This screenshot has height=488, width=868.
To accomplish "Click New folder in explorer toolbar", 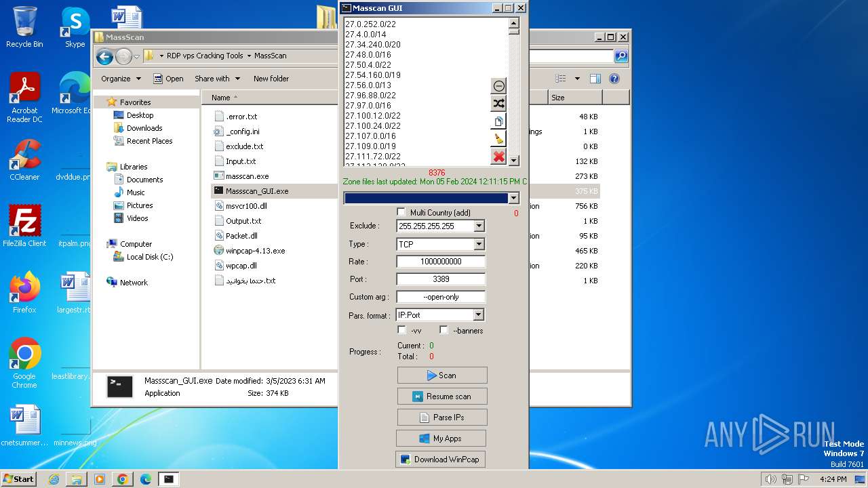I will click(271, 79).
